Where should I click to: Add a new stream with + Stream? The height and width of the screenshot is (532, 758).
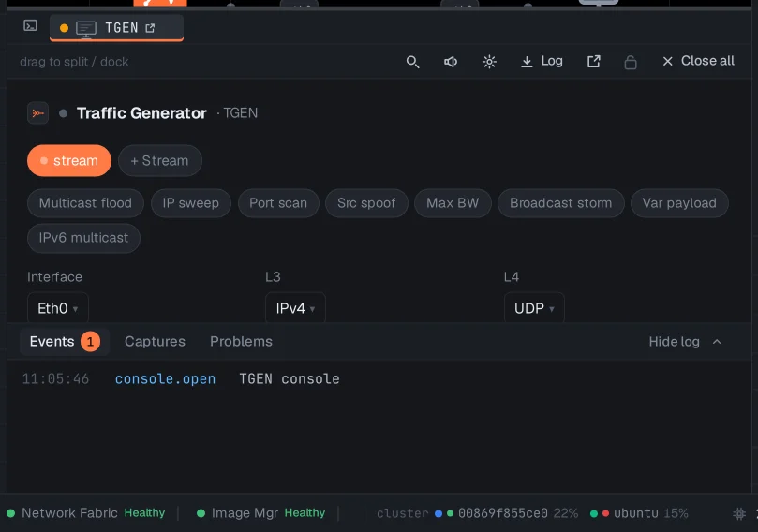[x=160, y=160]
